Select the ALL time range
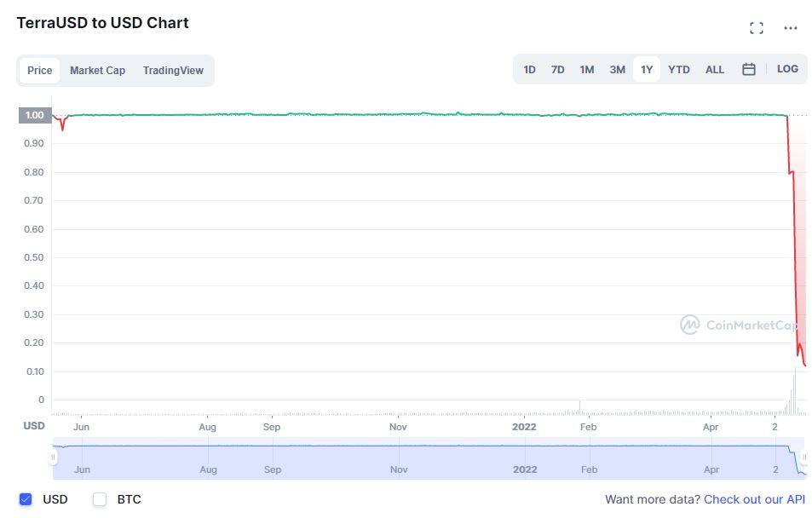This screenshot has height=518, width=812. (x=715, y=69)
